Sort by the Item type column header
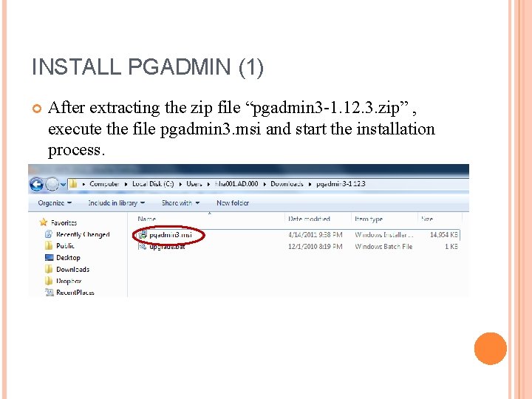The height and width of the screenshot is (399, 532). pos(369,219)
